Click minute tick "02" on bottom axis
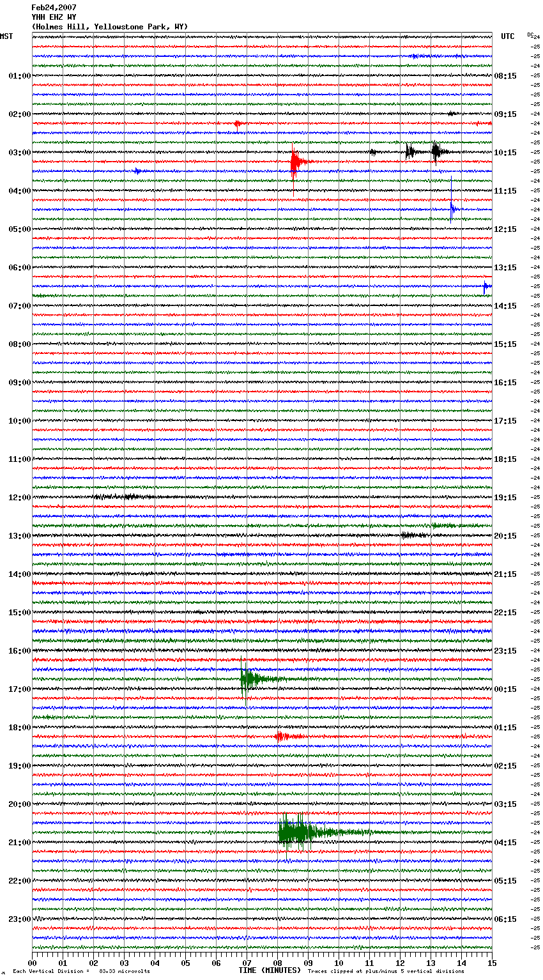Screen dimensions: 543x980 point(93,963)
